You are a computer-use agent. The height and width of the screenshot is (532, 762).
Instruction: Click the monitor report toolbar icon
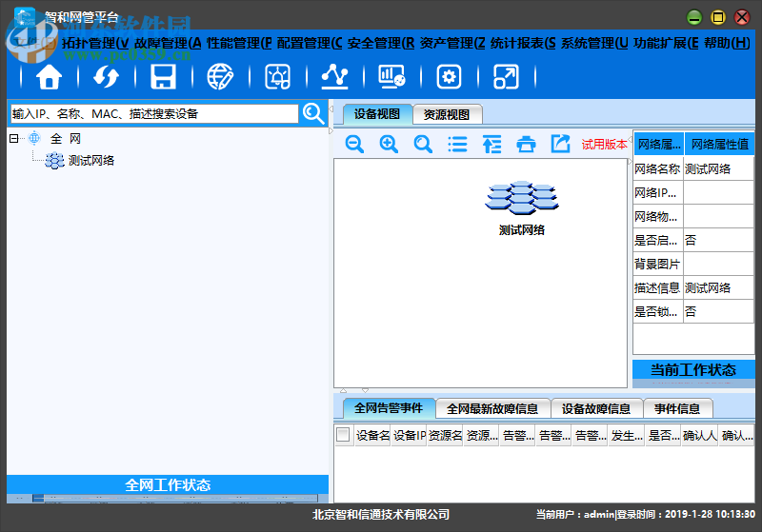[x=391, y=77]
